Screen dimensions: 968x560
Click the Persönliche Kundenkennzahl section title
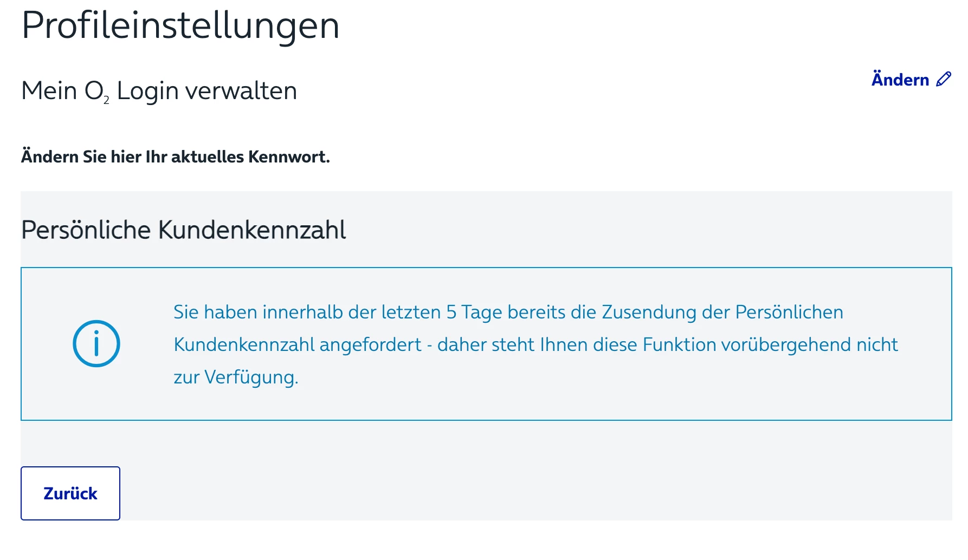click(x=183, y=230)
